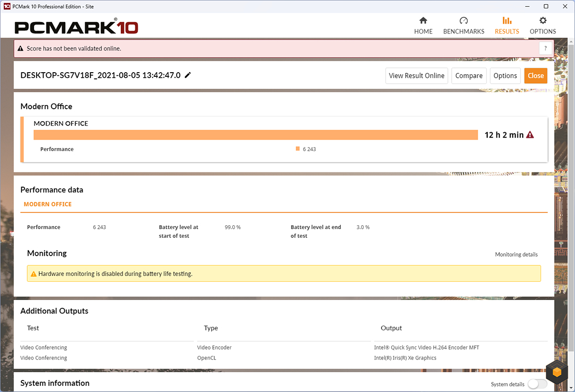This screenshot has width=575, height=392.
Task: Click the PCMark 10 logo
Action: pos(76,27)
